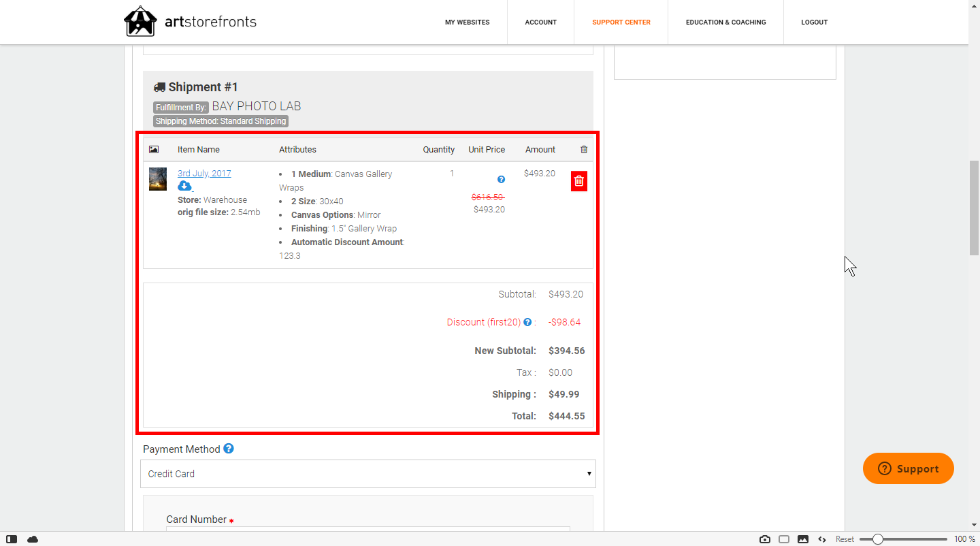Click the page vertical scrollbar thumb
980x546 pixels.
(x=974, y=208)
